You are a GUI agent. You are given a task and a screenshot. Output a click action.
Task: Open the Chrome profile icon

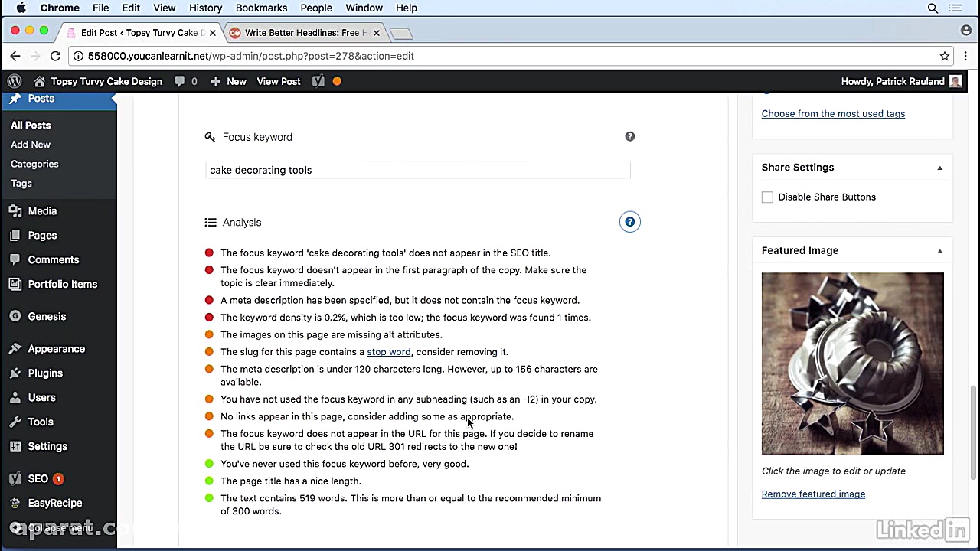coord(966,31)
